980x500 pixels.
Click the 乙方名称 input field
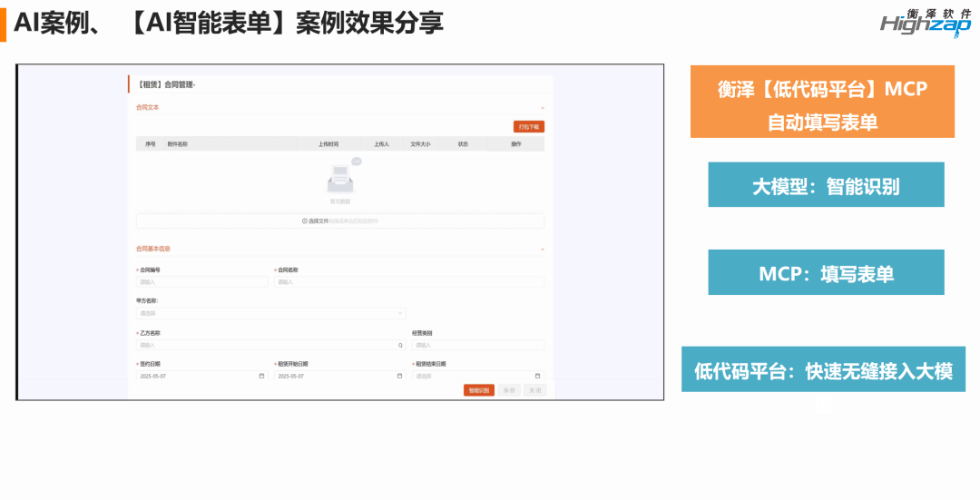click(x=270, y=345)
